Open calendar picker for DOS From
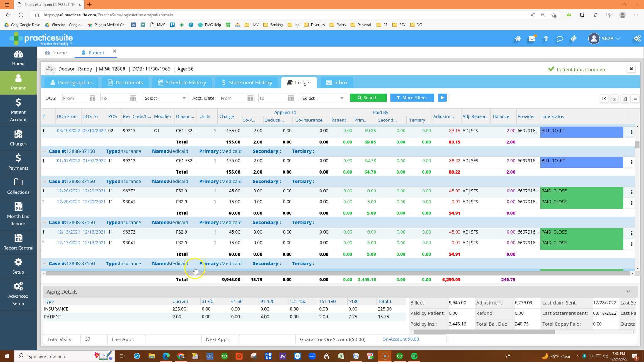This screenshot has width=644, height=362. [92, 98]
